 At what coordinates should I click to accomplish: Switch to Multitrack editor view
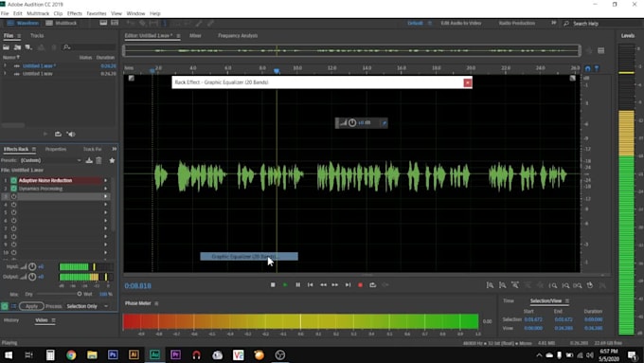(x=62, y=23)
